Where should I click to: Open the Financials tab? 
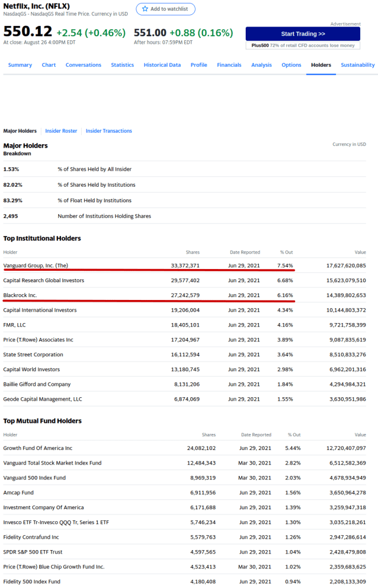[x=229, y=65]
